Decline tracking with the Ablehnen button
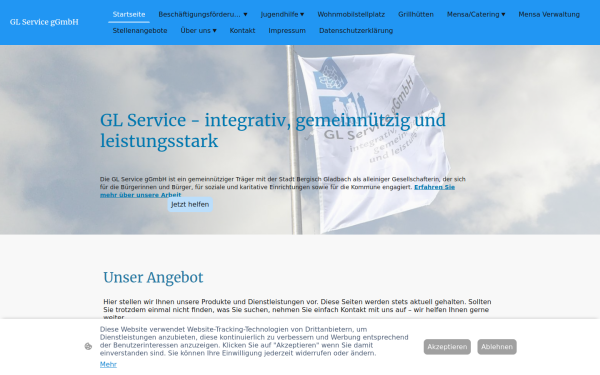 click(x=497, y=347)
